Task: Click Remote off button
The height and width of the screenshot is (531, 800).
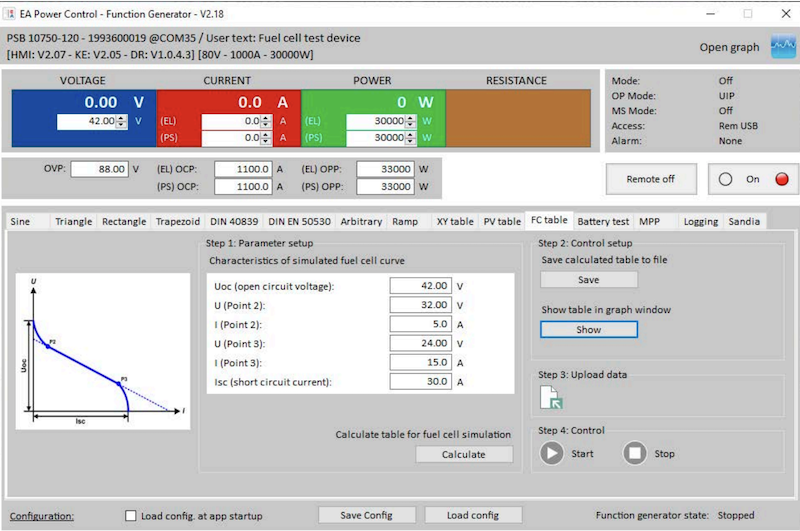Action: (x=650, y=179)
